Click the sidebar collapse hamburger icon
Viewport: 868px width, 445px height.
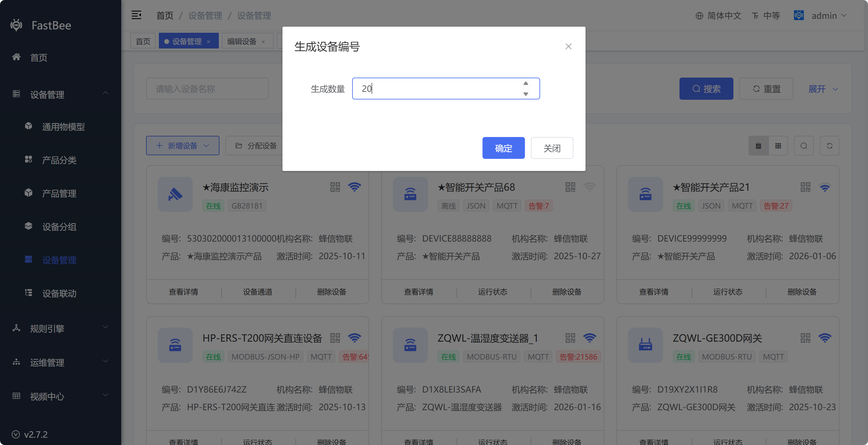point(136,15)
